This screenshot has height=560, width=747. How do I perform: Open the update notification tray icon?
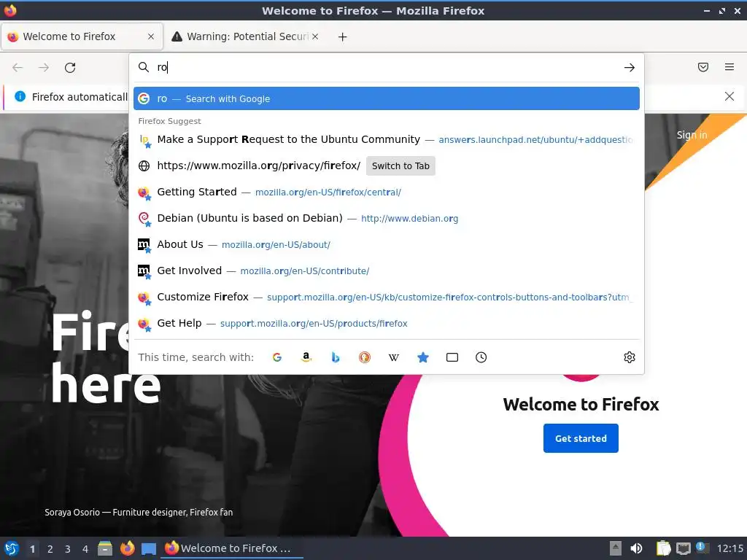(703, 548)
